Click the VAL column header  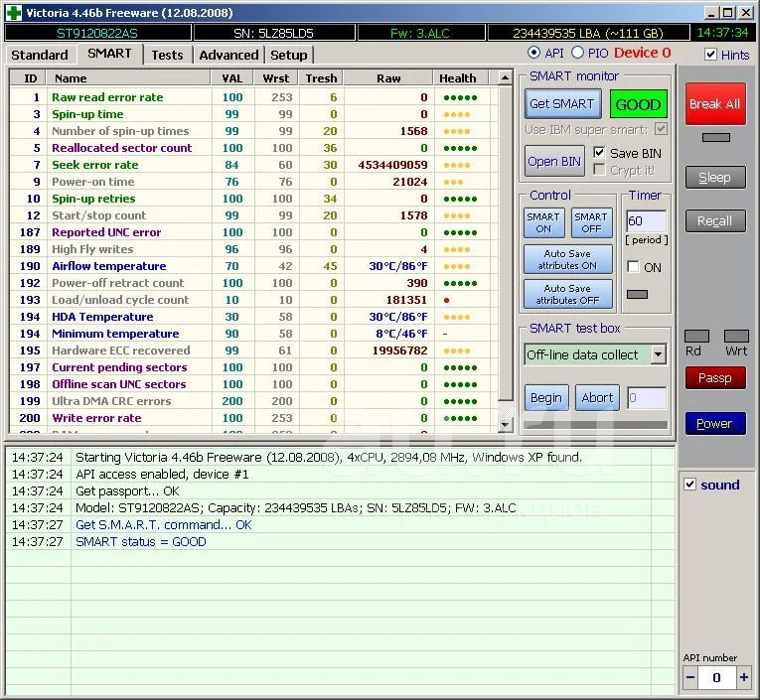point(232,78)
